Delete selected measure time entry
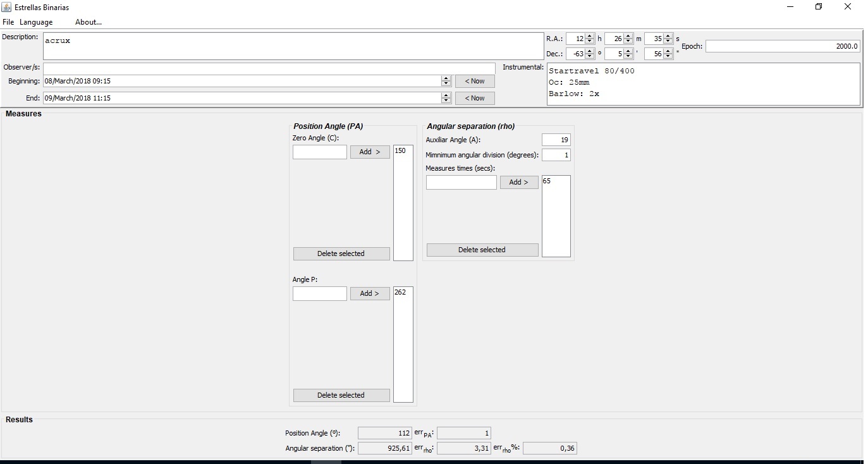Viewport: 868px width, 464px height. (482, 250)
